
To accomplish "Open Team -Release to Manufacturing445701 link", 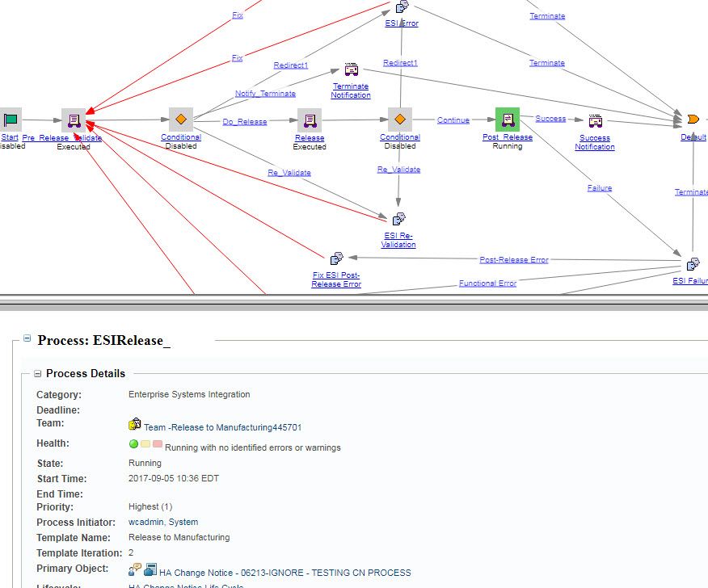I will (x=222, y=427).
